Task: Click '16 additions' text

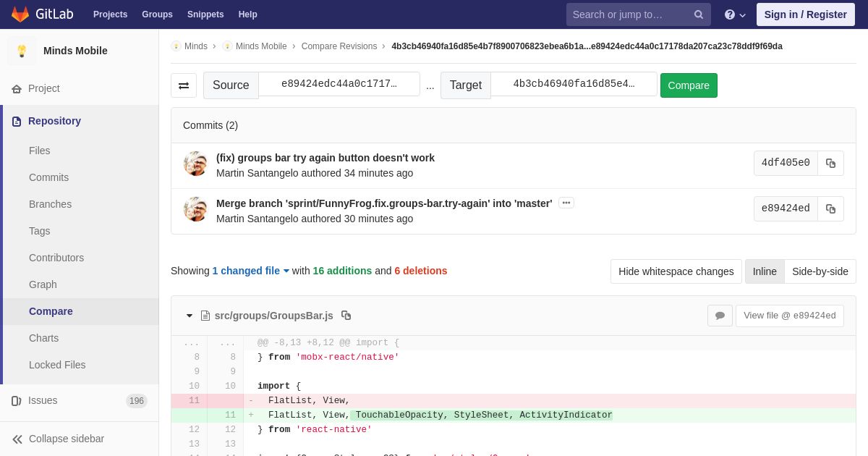Action: (342, 271)
